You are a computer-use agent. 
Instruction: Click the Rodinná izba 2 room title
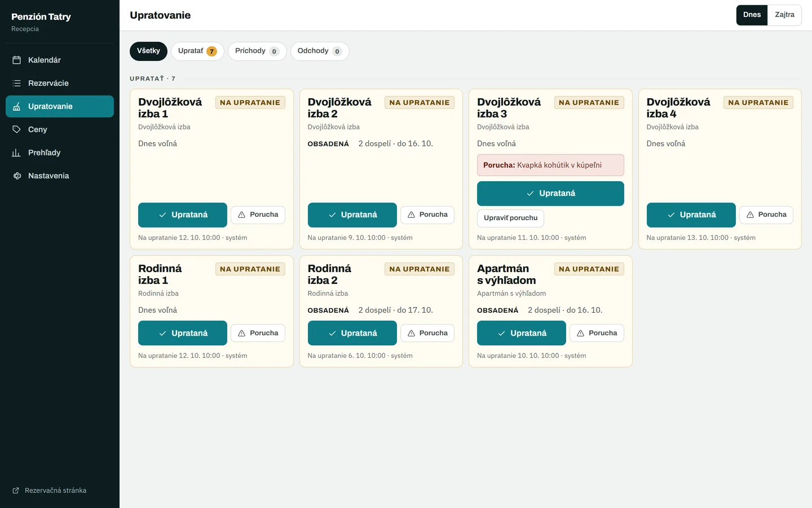tap(329, 274)
